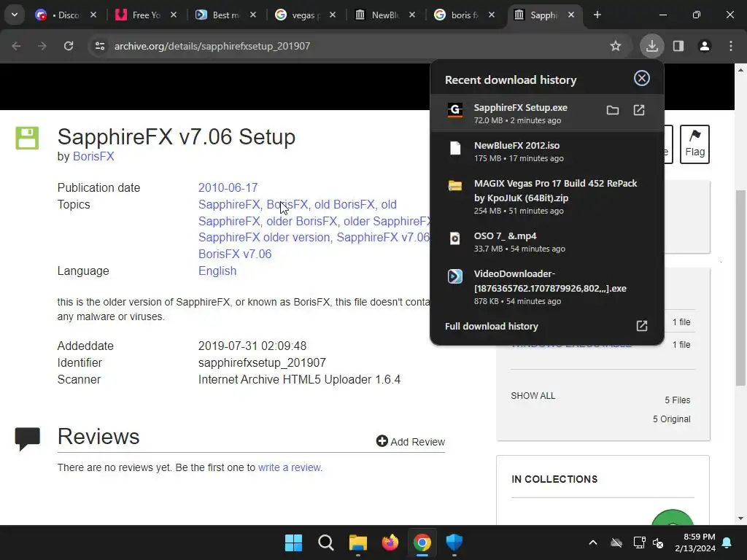The image size is (747, 560).
Task: Select NewBlueFX 2012.iso download entry
Action: point(546,151)
